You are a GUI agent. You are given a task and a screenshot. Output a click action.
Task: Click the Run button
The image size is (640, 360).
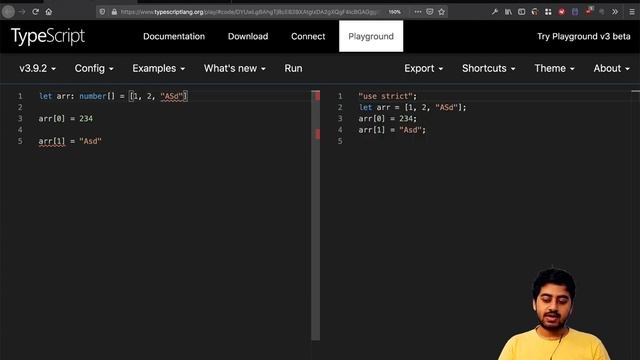(x=293, y=68)
